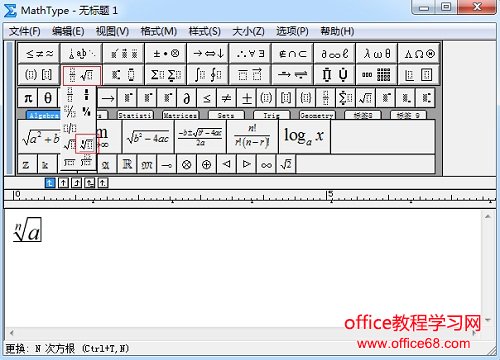Click fraction button left of summation button

pyautogui.click(x=326, y=98)
